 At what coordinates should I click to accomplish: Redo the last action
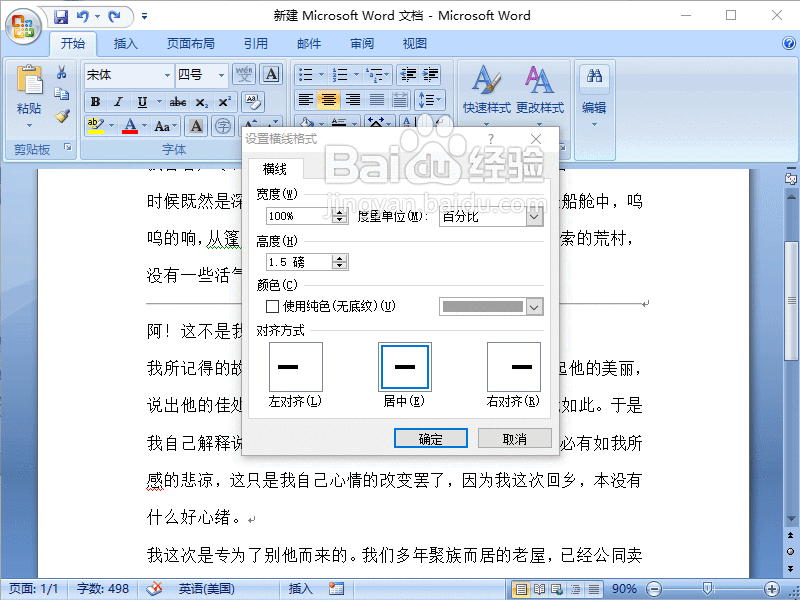[114, 17]
